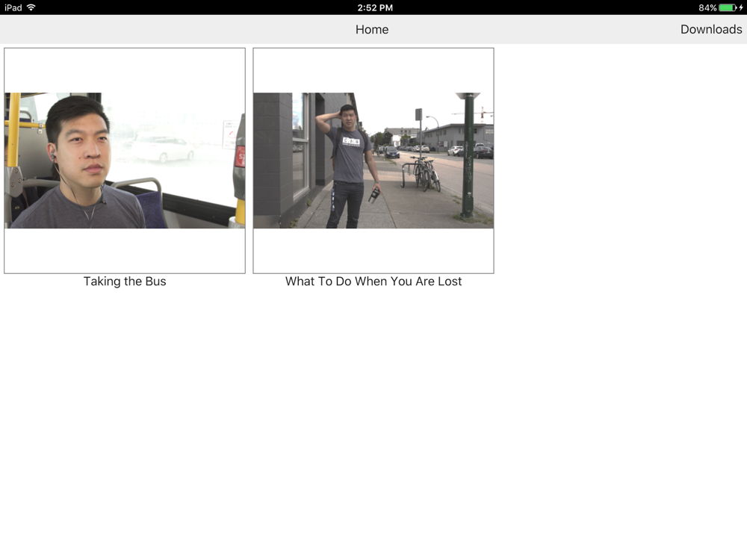
Task: Select the "Taking the Bus" caption
Action: pyautogui.click(x=125, y=281)
